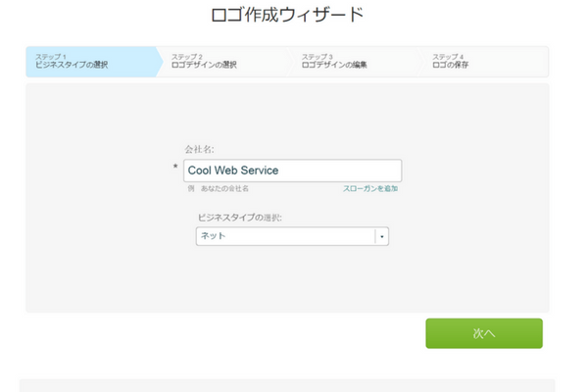
Task: Click the company name field with Cool Web Service
Action: pyautogui.click(x=292, y=171)
